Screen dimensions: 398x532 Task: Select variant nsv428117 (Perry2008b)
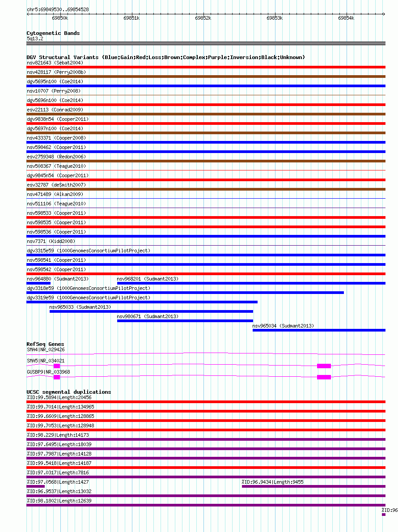point(56,72)
